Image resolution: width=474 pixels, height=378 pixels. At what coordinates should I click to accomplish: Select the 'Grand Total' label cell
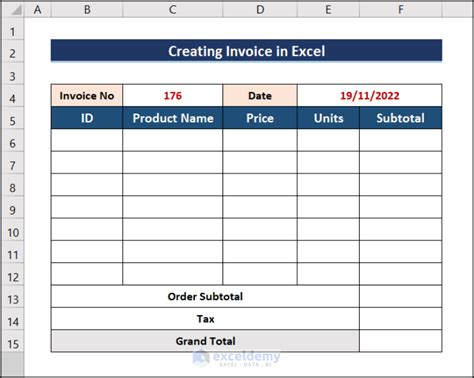pyautogui.click(x=205, y=341)
